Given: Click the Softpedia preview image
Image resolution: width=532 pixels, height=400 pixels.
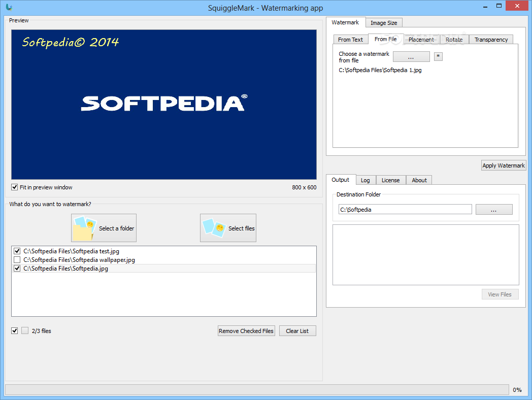Looking at the screenshot, I should tap(164, 105).
